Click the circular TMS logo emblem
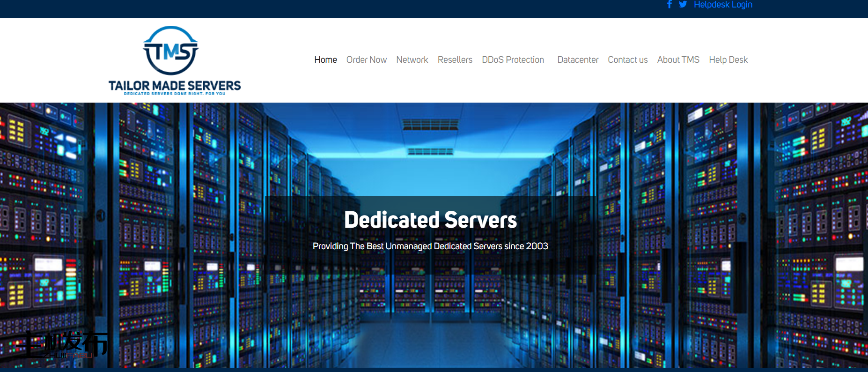The height and width of the screenshot is (372, 868). tap(171, 51)
